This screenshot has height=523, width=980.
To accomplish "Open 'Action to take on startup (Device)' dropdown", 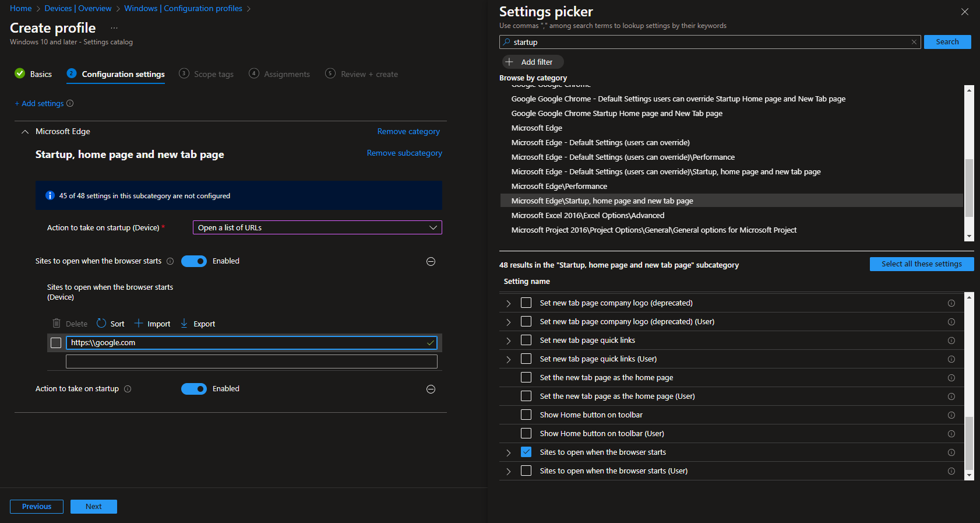I will [317, 228].
